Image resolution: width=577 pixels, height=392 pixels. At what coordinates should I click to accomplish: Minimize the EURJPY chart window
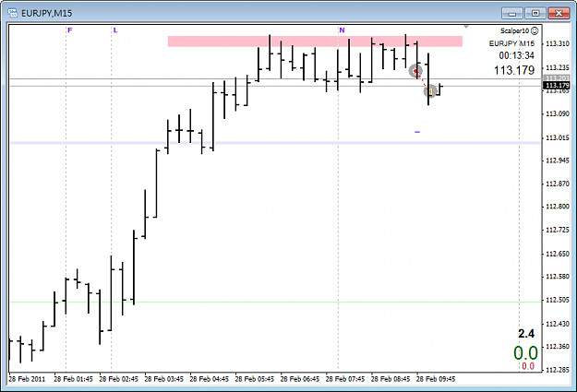point(511,13)
